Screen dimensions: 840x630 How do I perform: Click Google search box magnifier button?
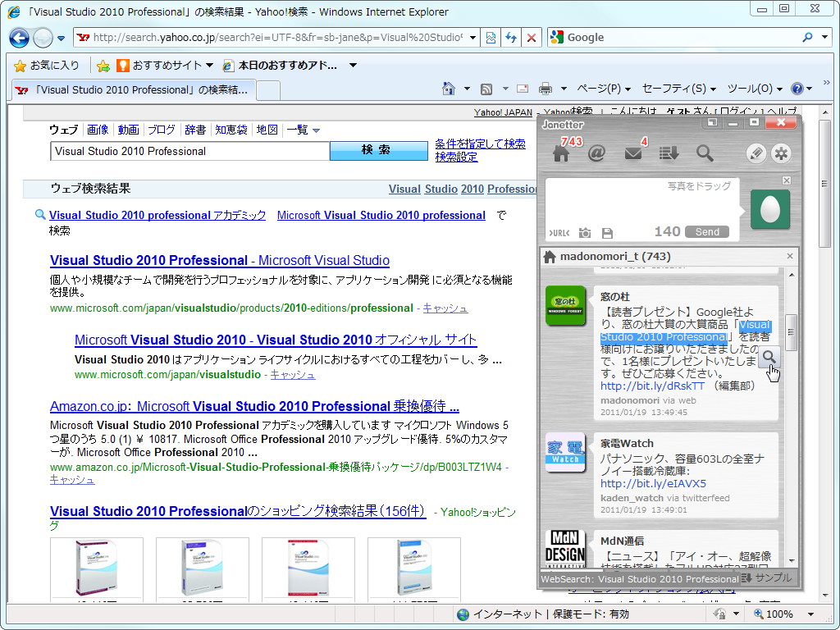pos(807,38)
